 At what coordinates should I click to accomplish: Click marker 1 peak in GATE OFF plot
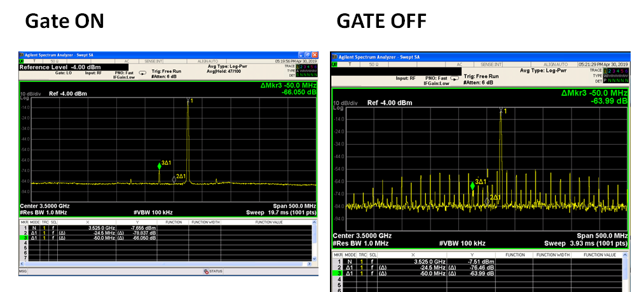tap(501, 110)
